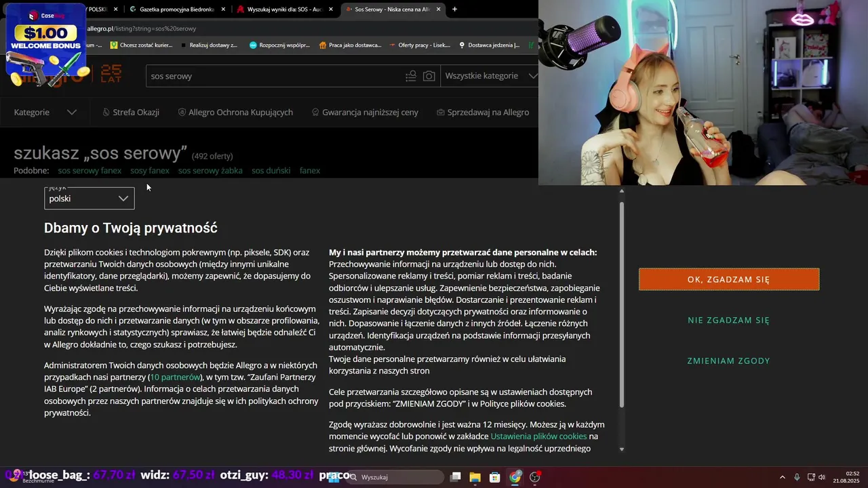Click the scrollbar up arrow in consent dialog
The image size is (868, 488).
(x=622, y=190)
